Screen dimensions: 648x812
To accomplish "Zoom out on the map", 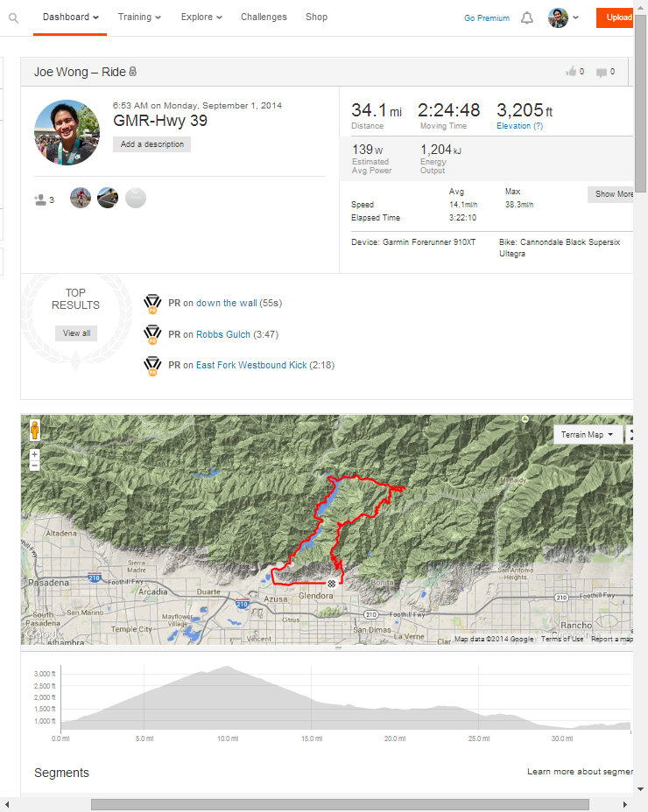I will 34,466.
